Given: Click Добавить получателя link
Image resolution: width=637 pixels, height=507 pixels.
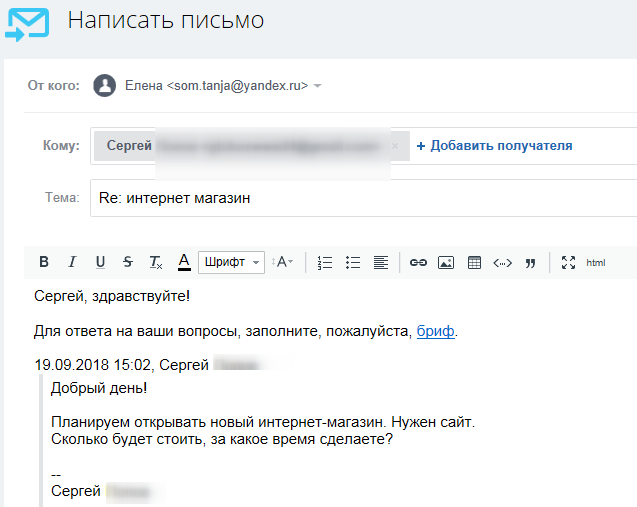Looking at the screenshot, I should pyautogui.click(x=494, y=145).
